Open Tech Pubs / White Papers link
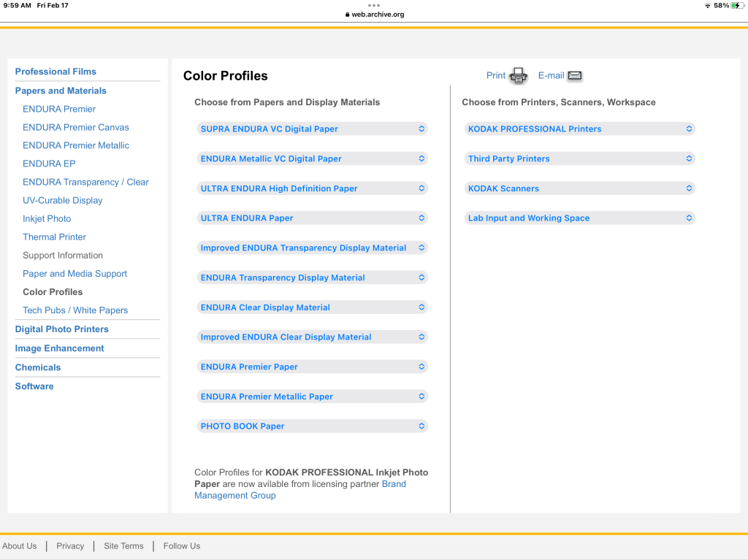The width and height of the screenshot is (748, 560). coord(75,310)
